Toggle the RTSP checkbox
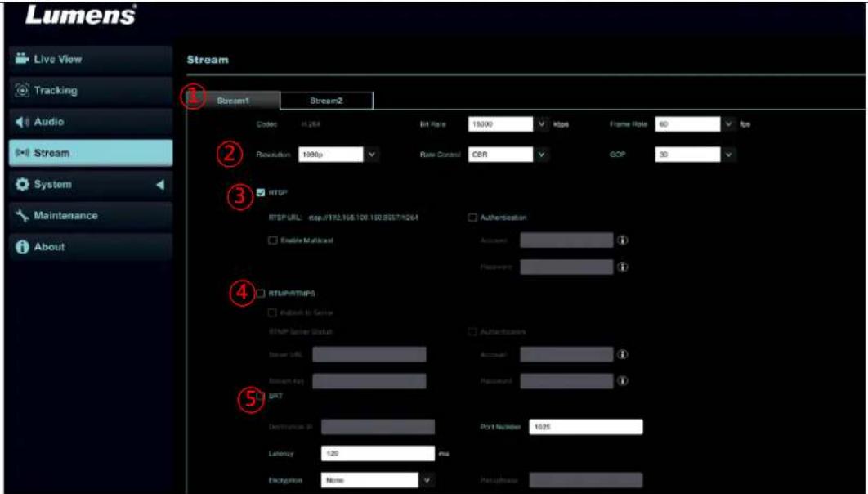This screenshot has width=868, height=494. point(262,193)
